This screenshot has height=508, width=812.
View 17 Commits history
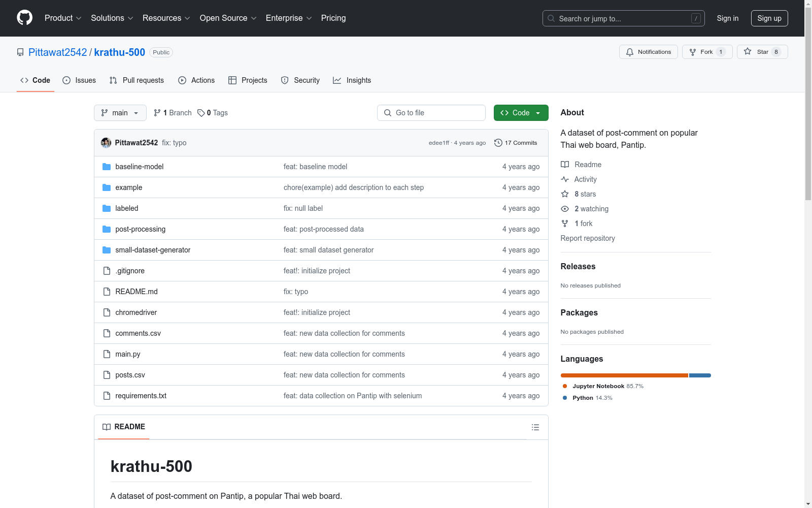pyautogui.click(x=516, y=143)
